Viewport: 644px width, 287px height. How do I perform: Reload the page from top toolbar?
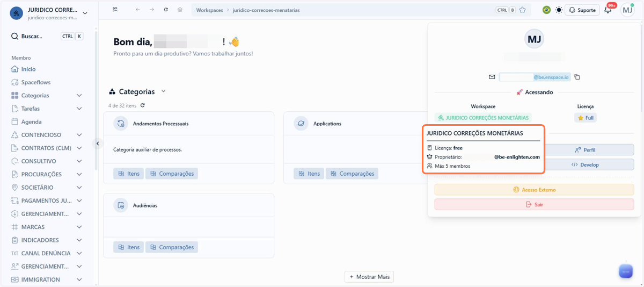[x=166, y=10]
